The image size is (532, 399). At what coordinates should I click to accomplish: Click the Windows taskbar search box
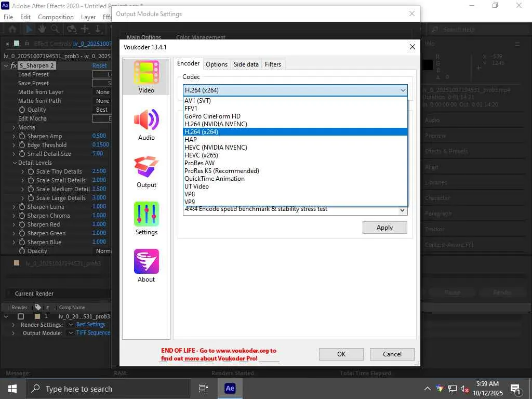pyautogui.click(x=108, y=389)
